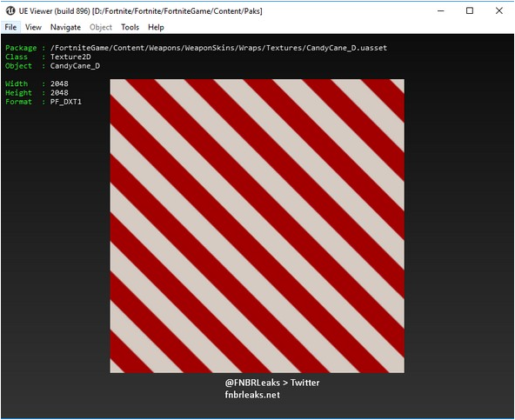Click the window title bar text
This screenshot has height=420, width=515.
[x=140, y=10]
